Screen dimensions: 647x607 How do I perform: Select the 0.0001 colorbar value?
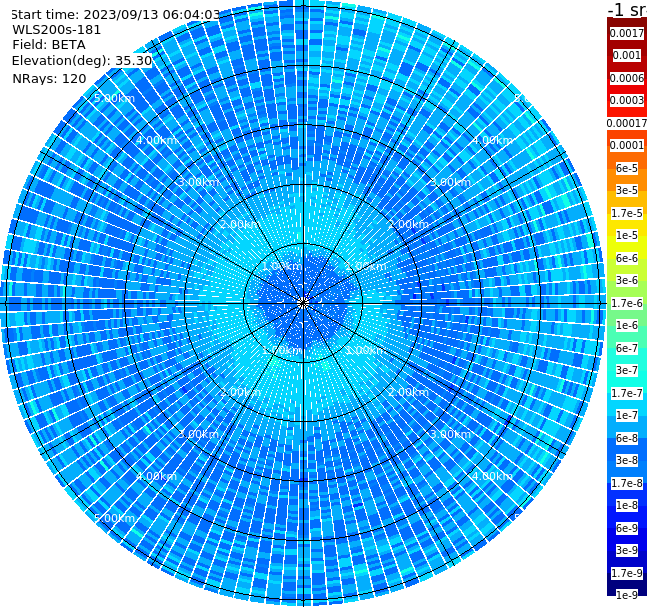[627, 145]
